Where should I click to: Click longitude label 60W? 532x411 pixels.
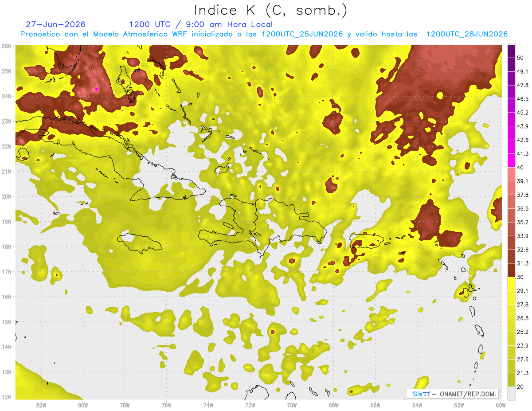[x=501, y=405]
